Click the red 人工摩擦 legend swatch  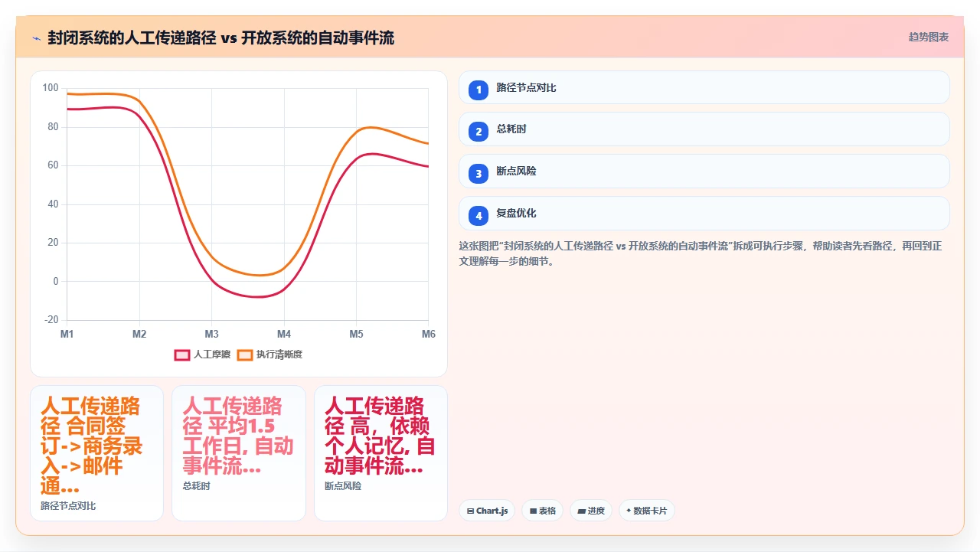point(182,354)
